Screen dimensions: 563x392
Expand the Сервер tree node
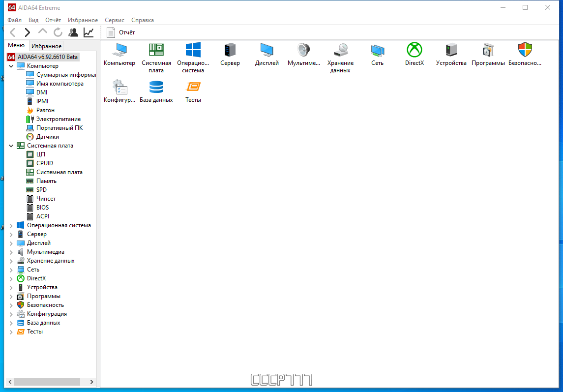11,234
